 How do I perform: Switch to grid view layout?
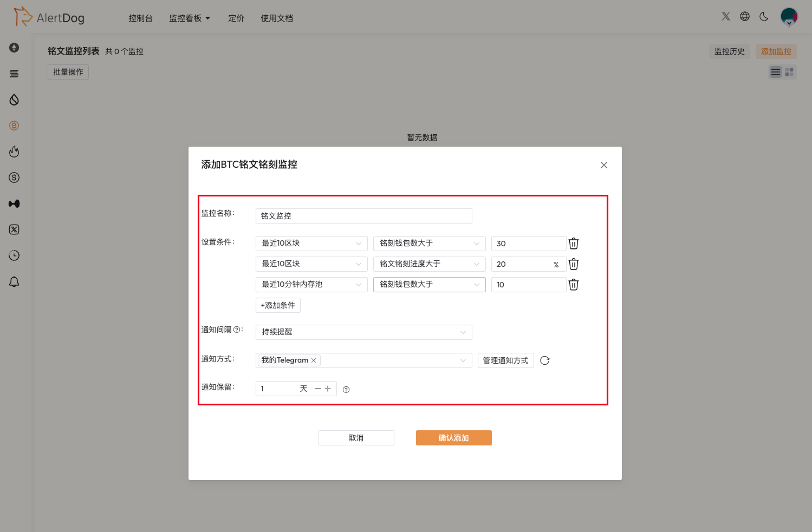coord(789,71)
